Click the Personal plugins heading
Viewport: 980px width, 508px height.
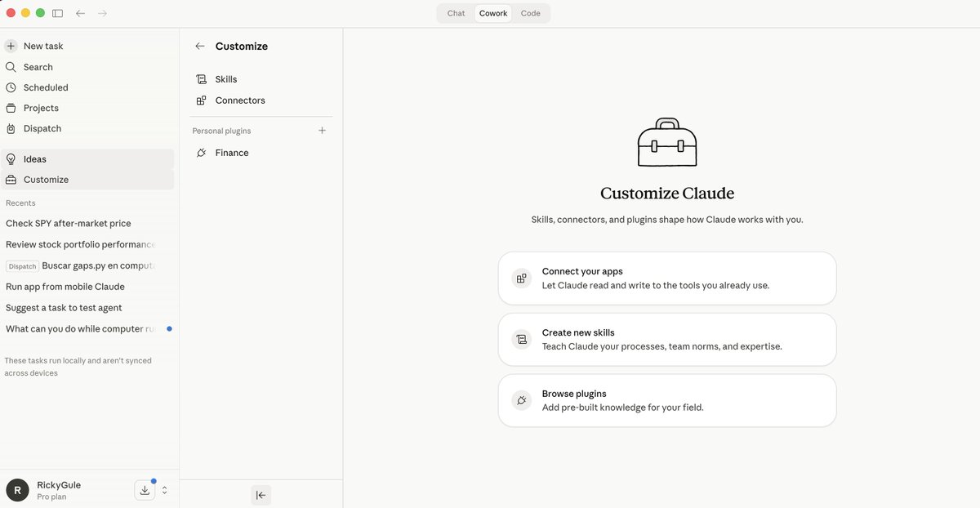tap(221, 131)
